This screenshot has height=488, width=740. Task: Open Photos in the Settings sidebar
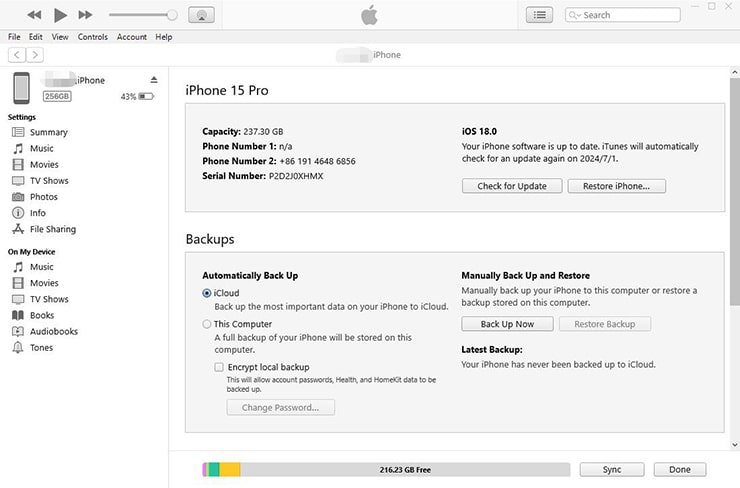click(x=43, y=197)
